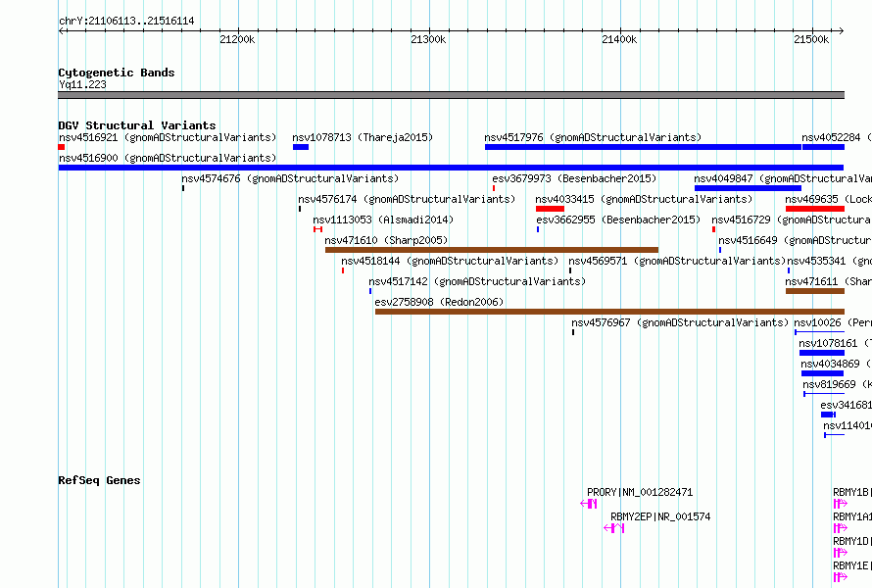Viewport: 872px width, 588px height.
Task: Click the nsv10026 thin blue line feature
Action: click(x=820, y=332)
